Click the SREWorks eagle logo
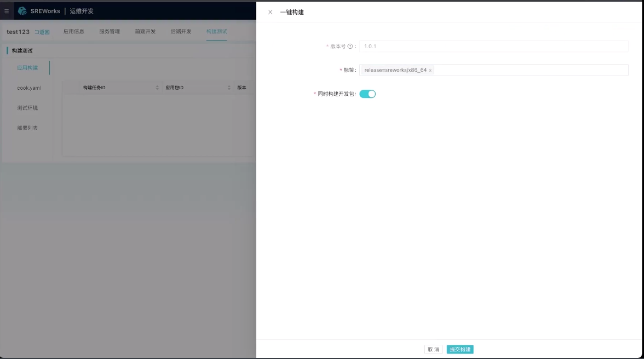 (x=22, y=11)
